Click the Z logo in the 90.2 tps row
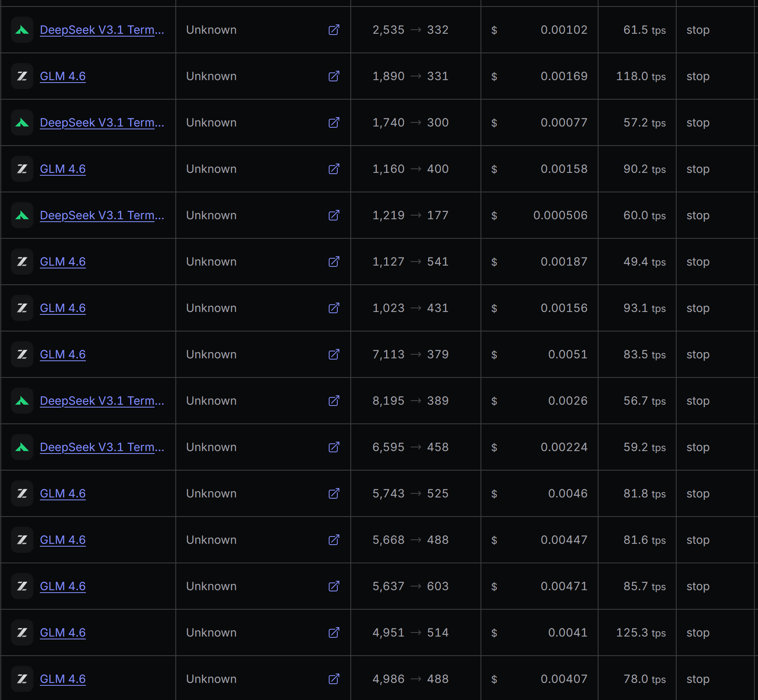This screenshot has width=758, height=700. tap(22, 169)
